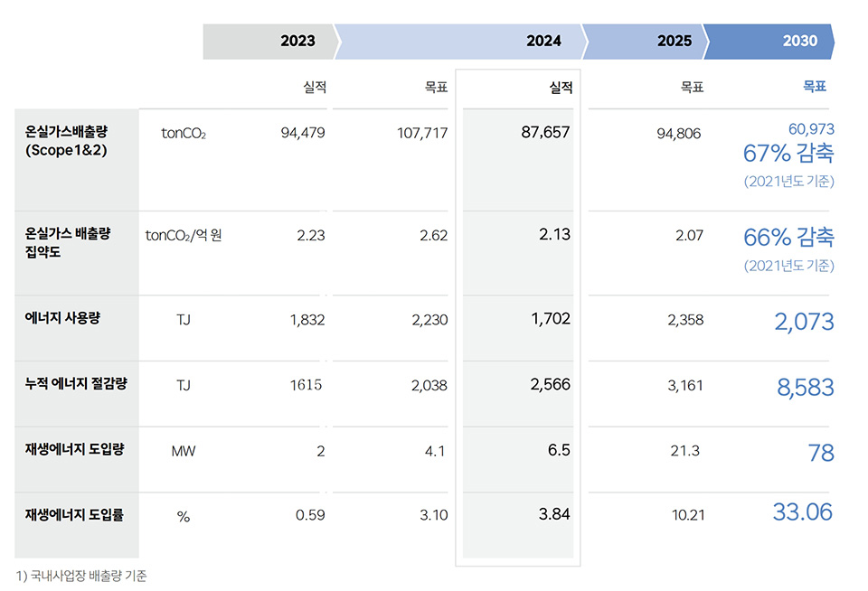
Task: Select the 67% 감축 target text
Action: 788,154
